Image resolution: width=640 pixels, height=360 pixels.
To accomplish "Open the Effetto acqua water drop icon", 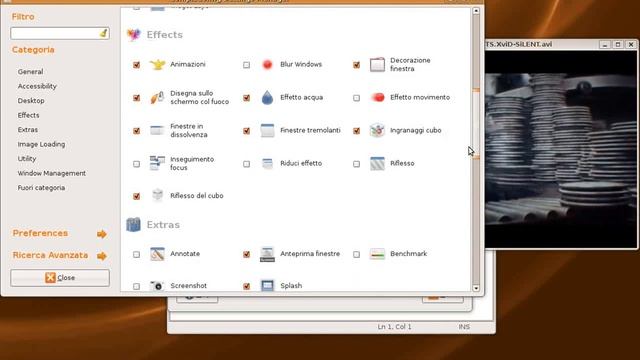I will click(x=267, y=98).
